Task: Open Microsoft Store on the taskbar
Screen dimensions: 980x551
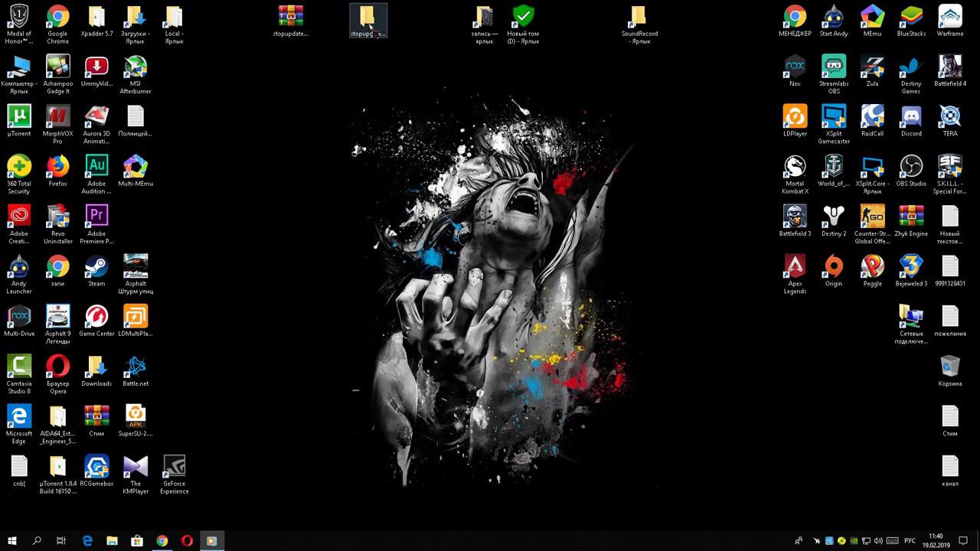Action: click(x=137, y=540)
